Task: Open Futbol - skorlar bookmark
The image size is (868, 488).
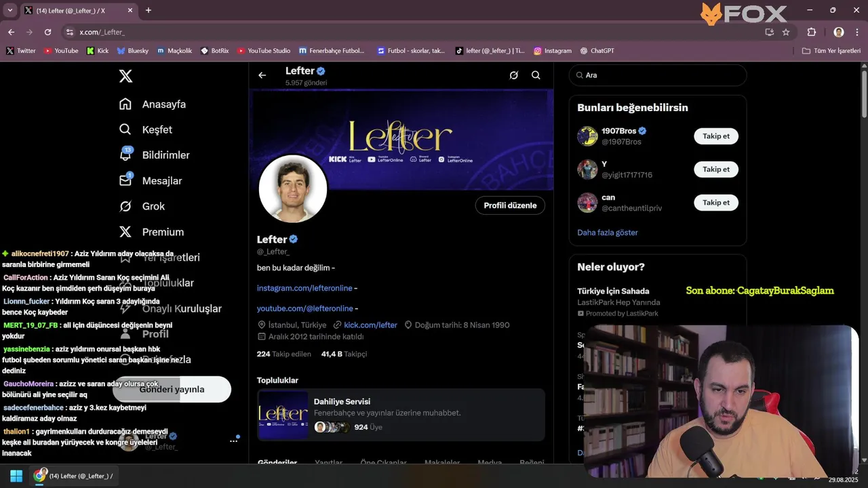Action: click(x=411, y=51)
